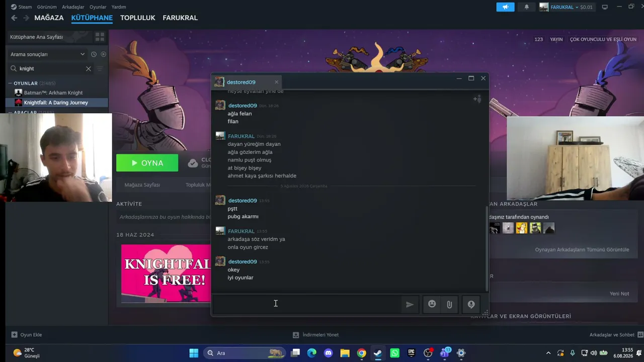The image size is (644, 362).
Task: Open weather widget showing 28°C Güneşli
Action: pyautogui.click(x=26, y=353)
